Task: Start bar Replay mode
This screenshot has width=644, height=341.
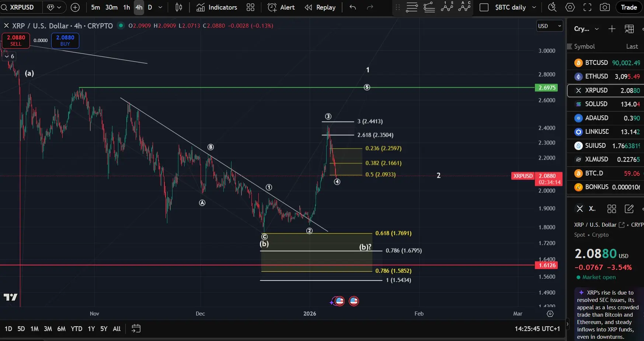Action: coord(320,7)
